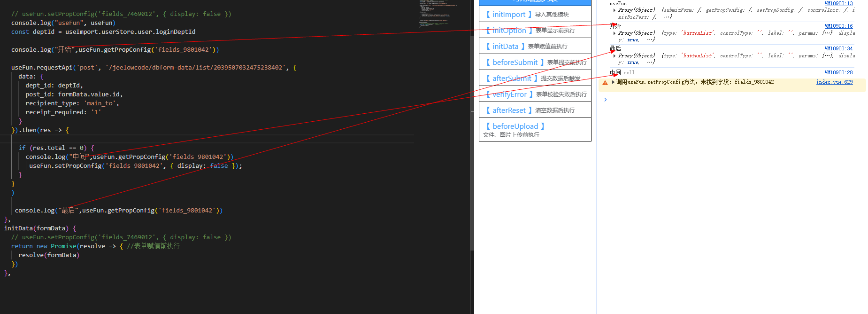Open index.vue:629 source link
The width and height of the screenshot is (868, 314).
[834, 82]
